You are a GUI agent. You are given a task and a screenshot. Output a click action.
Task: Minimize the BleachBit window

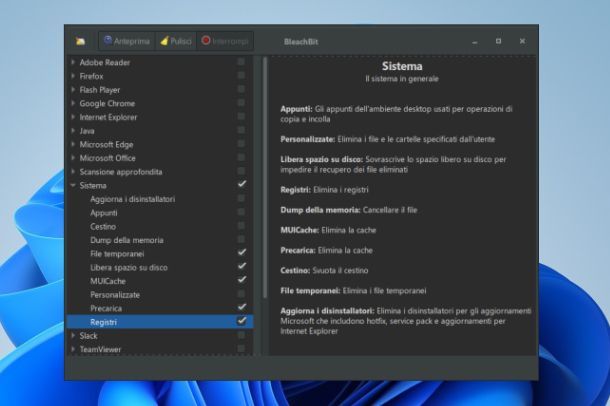point(475,41)
